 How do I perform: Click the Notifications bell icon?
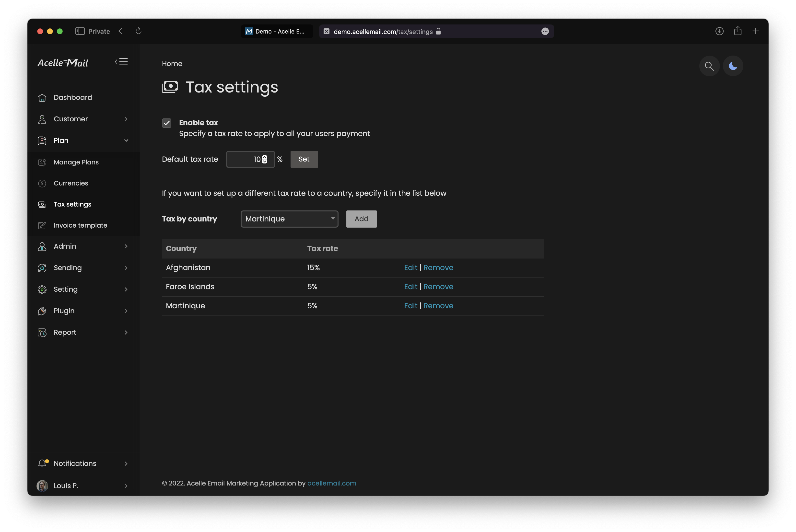point(42,463)
